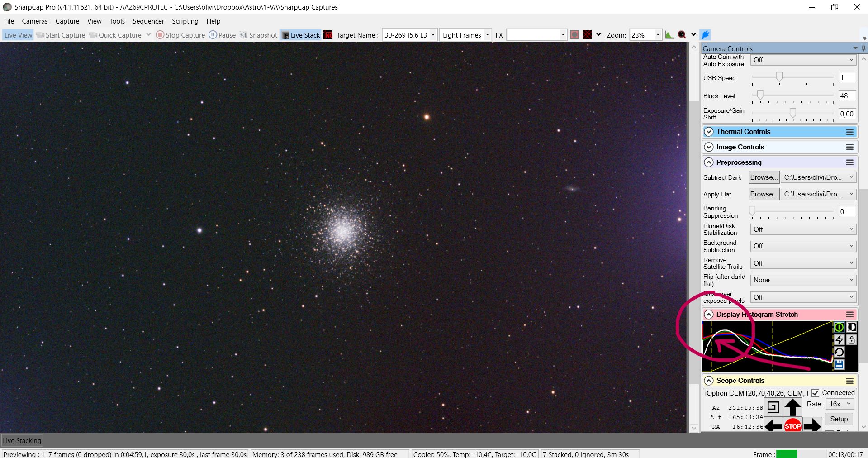Open the File menu
The width and height of the screenshot is (868, 458).
(9, 21)
